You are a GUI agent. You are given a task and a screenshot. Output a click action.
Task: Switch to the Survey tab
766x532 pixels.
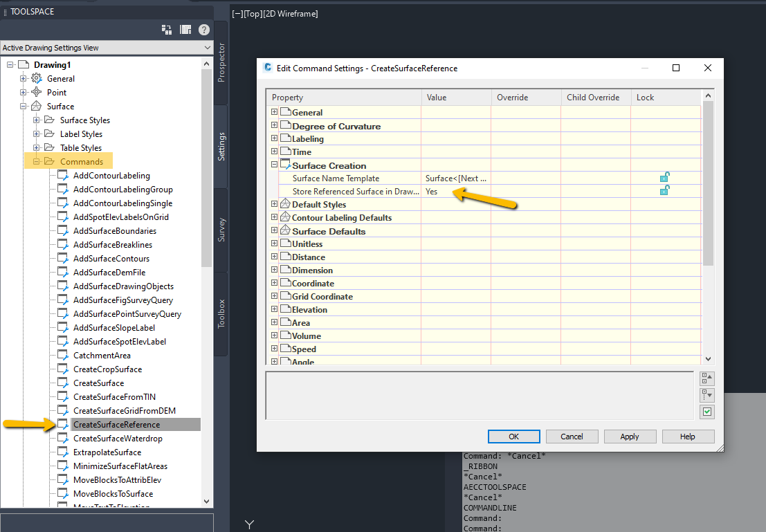coord(221,230)
